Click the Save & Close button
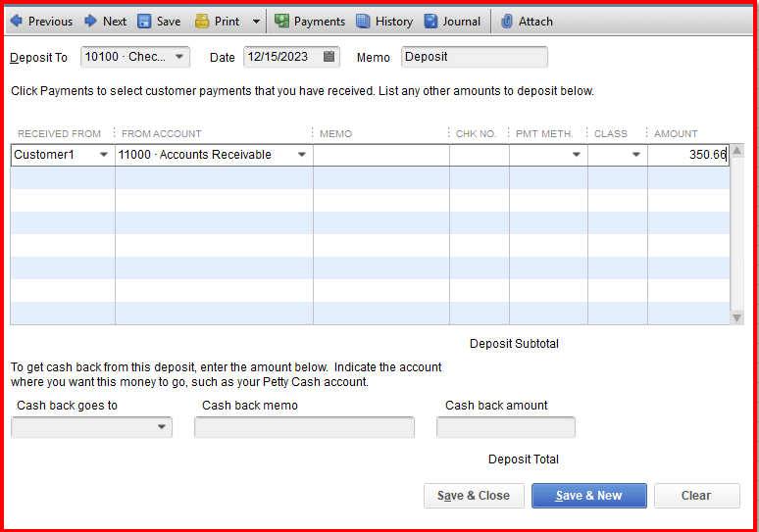This screenshot has height=532, width=759. (x=474, y=496)
